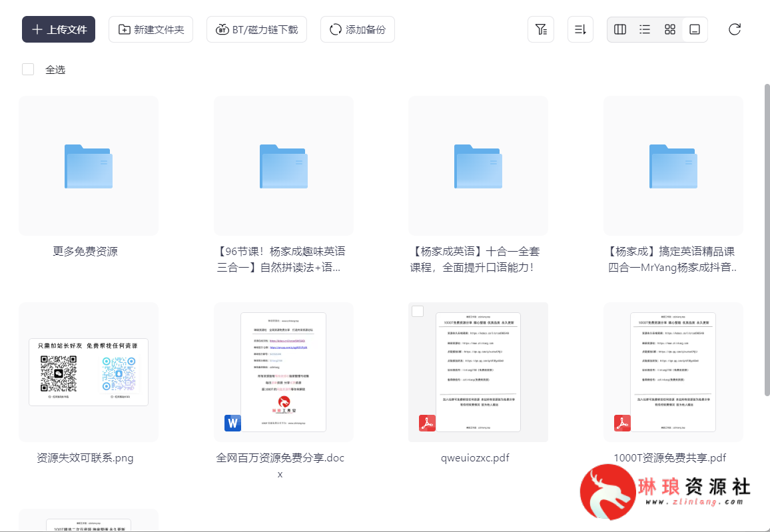Click the 全选 label text
The image size is (770, 532).
55,70
